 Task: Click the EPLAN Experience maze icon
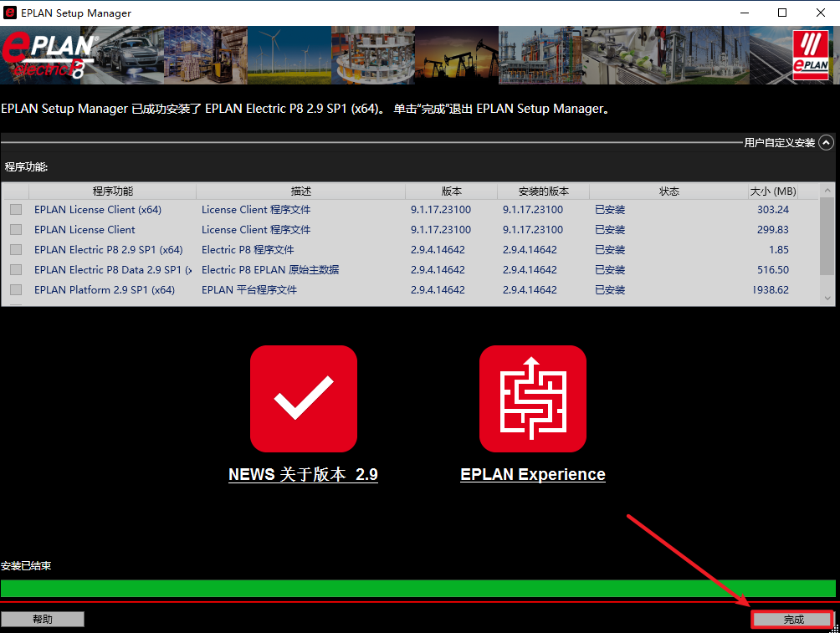click(x=533, y=399)
